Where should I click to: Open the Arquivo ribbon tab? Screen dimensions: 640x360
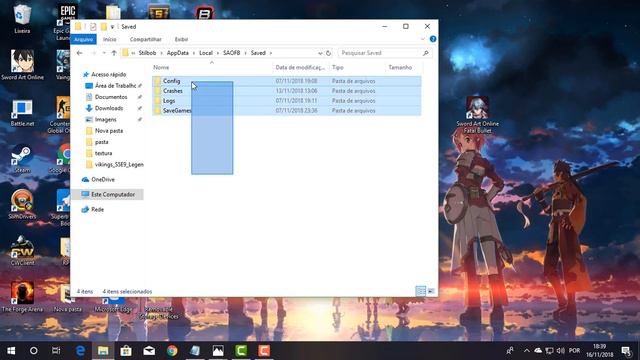tap(84, 39)
